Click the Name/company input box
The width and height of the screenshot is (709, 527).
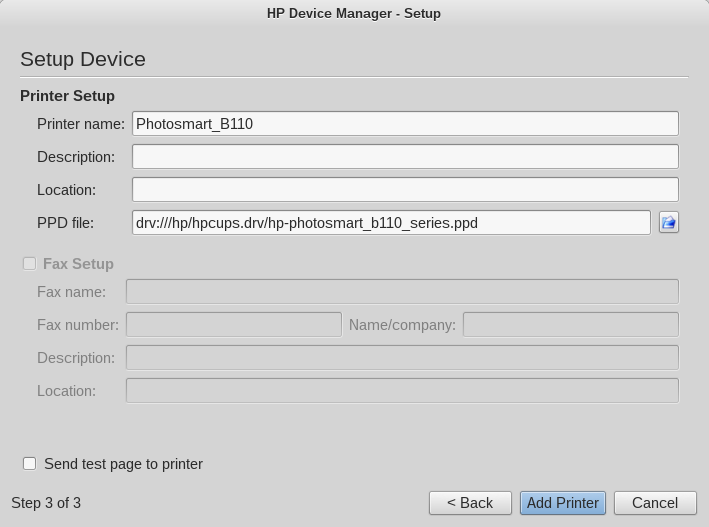571,325
